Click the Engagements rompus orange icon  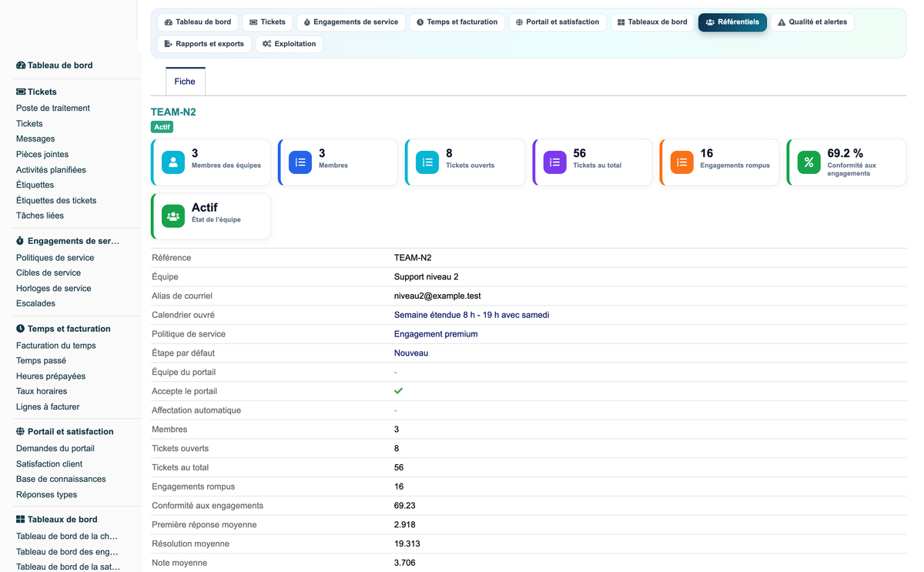(x=682, y=162)
